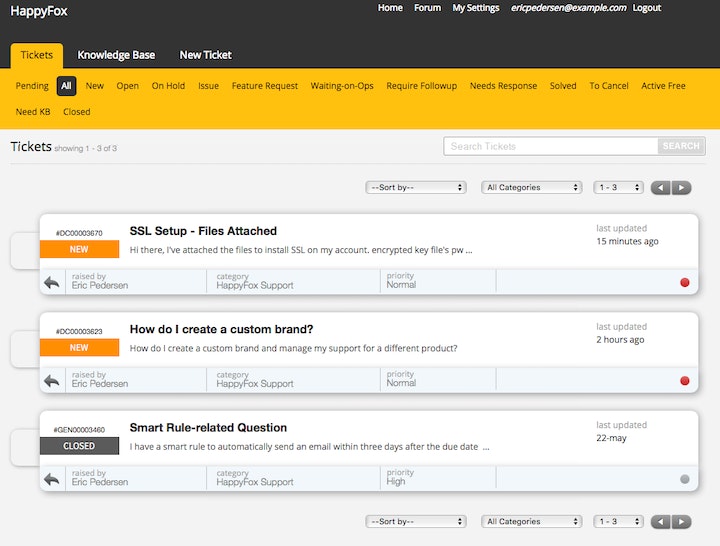Log out via Logout link
Image resolution: width=720 pixels, height=546 pixels.
click(647, 8)
